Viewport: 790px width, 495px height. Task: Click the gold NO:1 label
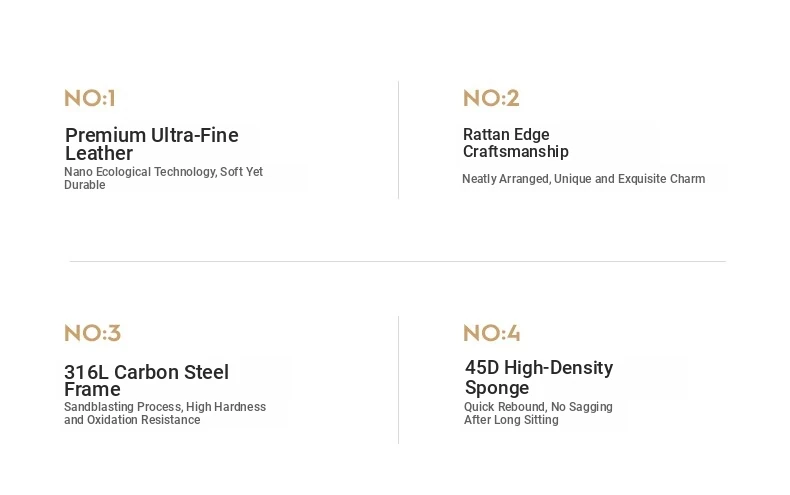pyautogui.click(x=90, y=98)
